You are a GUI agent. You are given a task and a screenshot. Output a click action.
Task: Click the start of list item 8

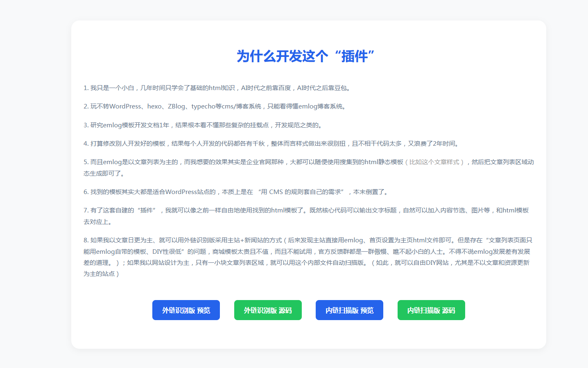[98, 240]
